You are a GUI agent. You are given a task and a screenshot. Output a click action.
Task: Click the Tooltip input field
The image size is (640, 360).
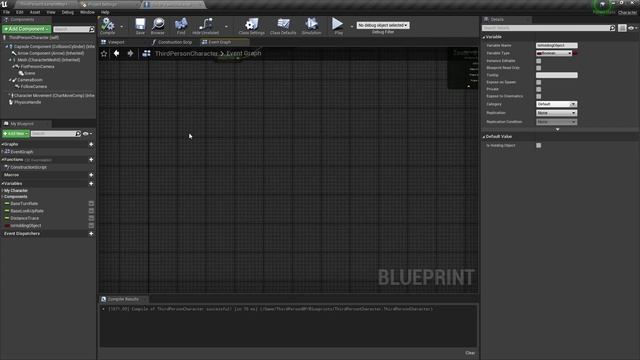click(x=556, y=75)
